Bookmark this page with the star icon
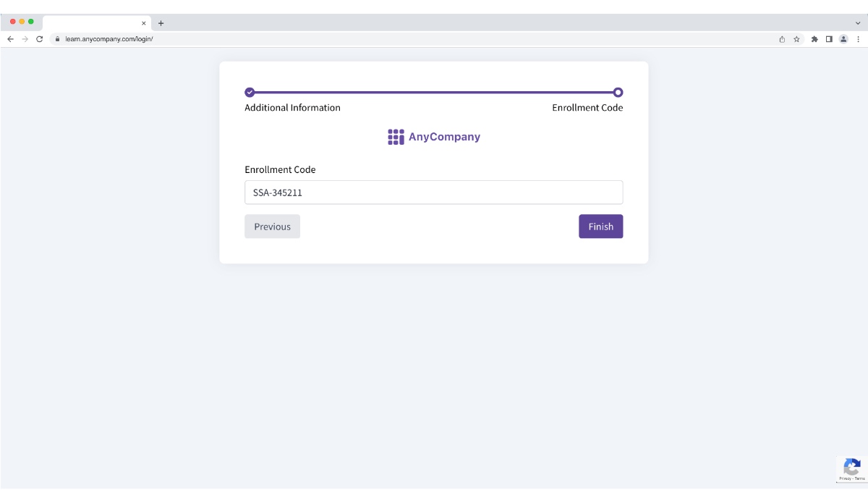This screenshot has height=503, width=868. point(796,39)
